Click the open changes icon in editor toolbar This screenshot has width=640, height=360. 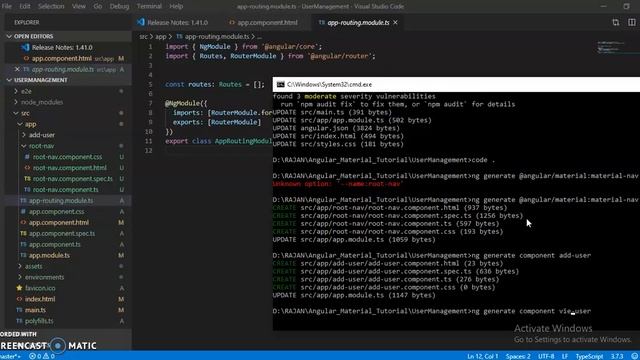click(615, 22)
